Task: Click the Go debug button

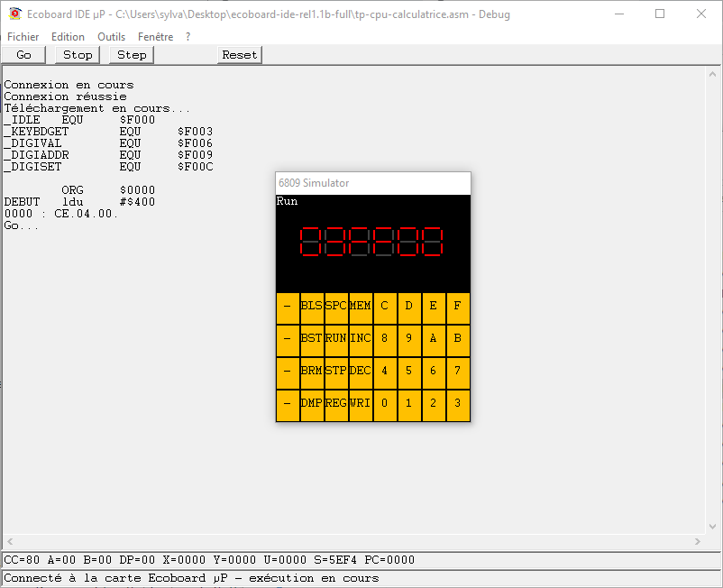Action: (x=24, y=55)
